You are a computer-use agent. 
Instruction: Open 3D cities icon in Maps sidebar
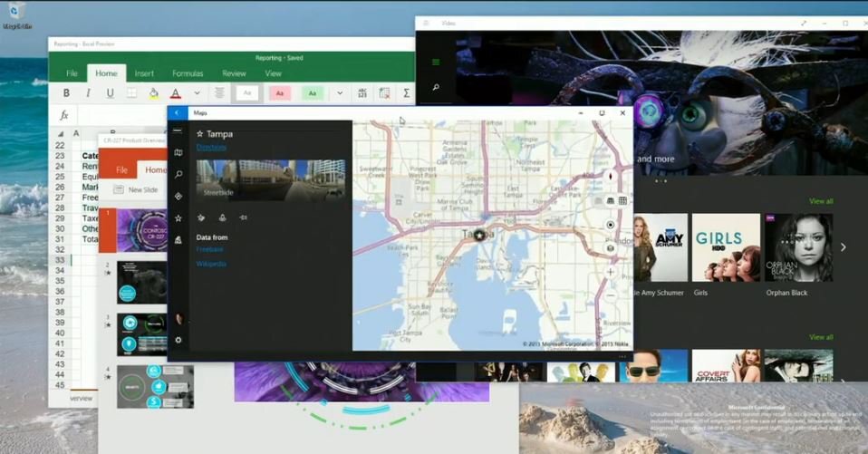click(178, 240)
